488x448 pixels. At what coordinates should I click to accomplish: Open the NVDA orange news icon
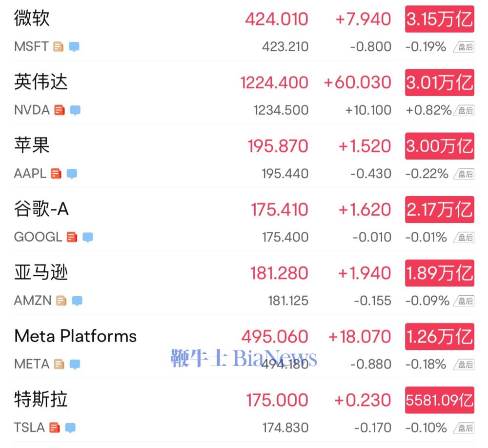[x=60, y=110]
